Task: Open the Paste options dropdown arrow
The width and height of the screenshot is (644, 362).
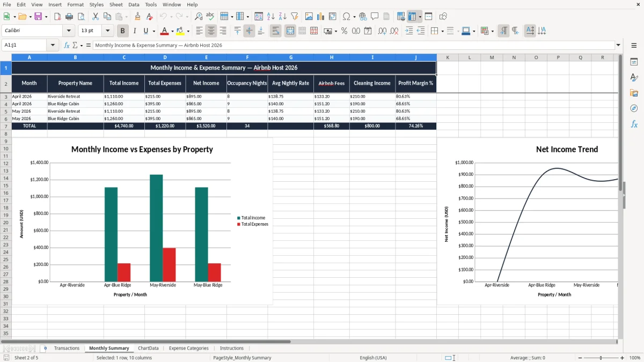Action: 126,17
